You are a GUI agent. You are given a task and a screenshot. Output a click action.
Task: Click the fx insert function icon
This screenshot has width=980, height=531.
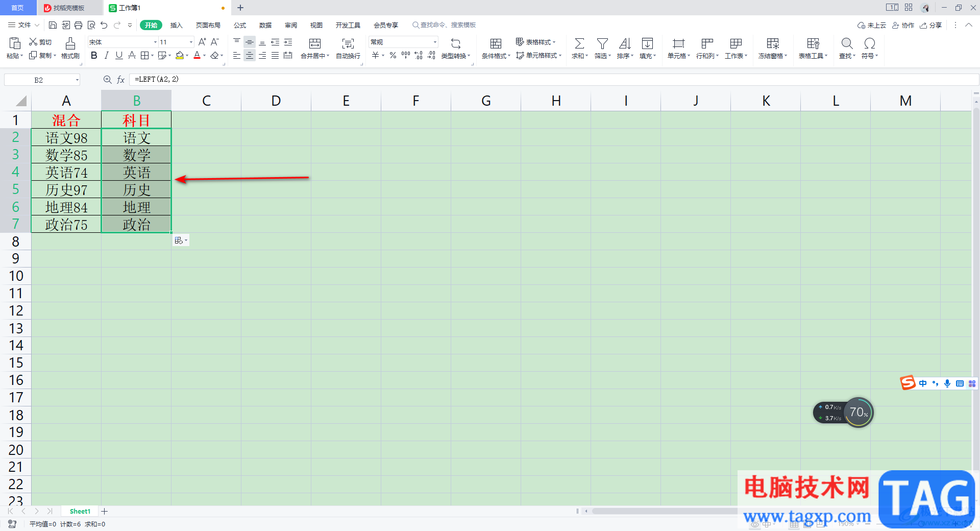[121, 80]
